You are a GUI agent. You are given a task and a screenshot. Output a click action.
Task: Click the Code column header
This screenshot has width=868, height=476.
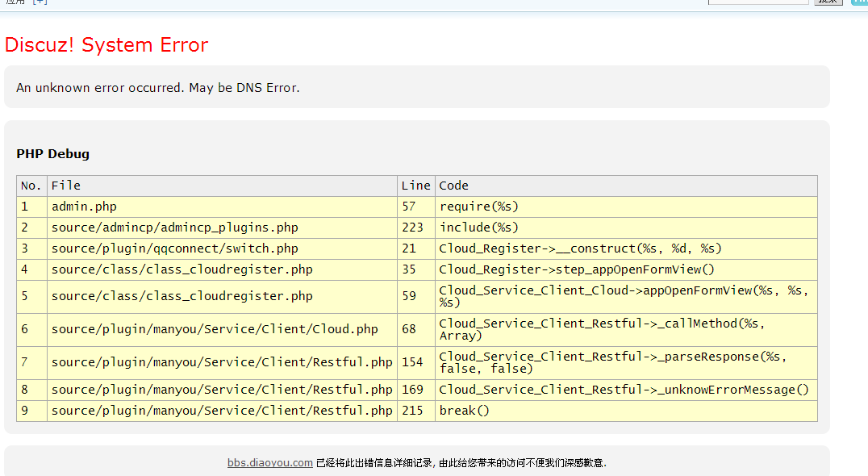[453, 186]
